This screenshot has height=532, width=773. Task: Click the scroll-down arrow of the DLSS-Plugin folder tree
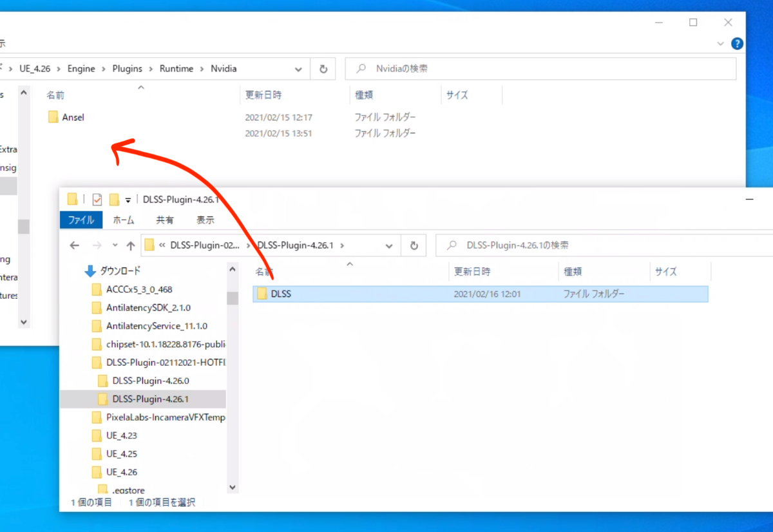(x=233, y=488)
